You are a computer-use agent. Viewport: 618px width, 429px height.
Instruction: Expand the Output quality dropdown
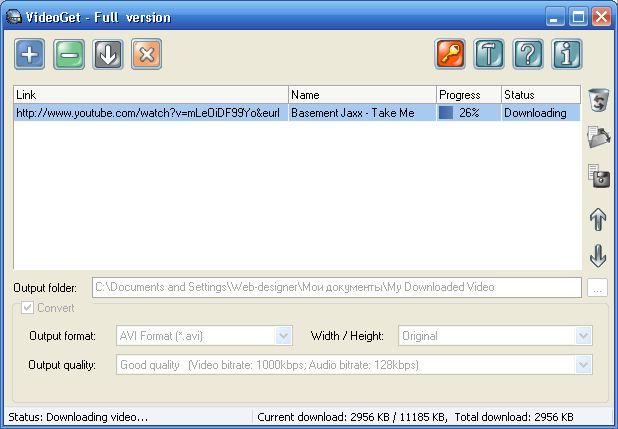(x=583, y=365)
